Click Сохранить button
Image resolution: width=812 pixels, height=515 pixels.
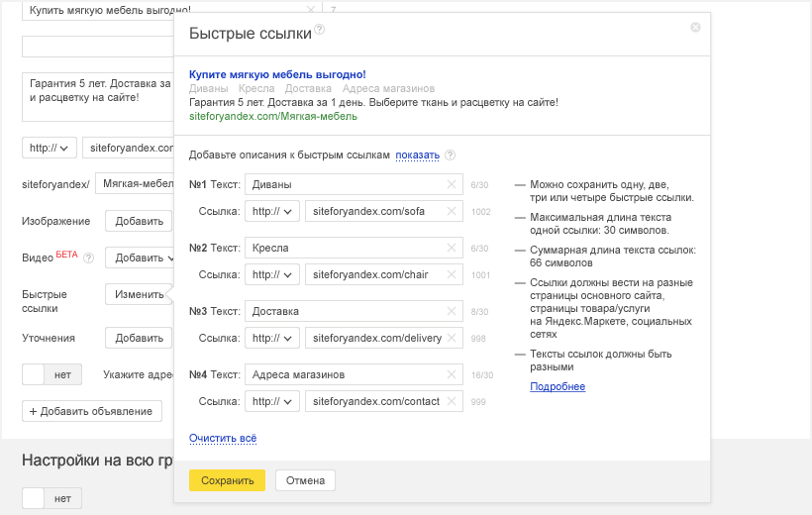[x=227, y=480]
